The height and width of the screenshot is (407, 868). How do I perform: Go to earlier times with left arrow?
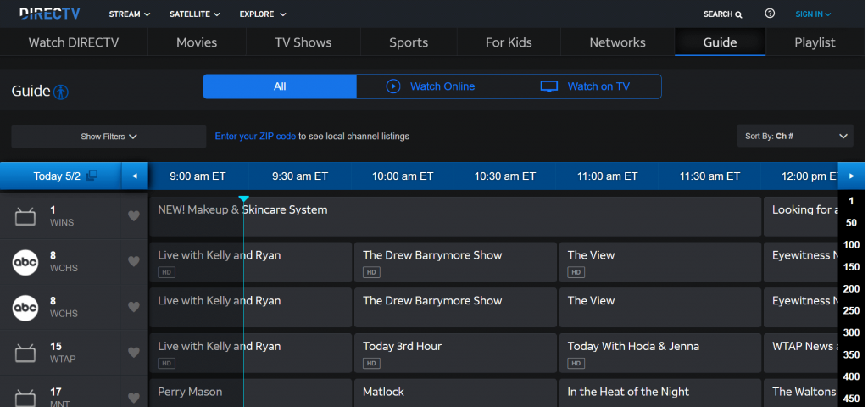click(135, 176)
